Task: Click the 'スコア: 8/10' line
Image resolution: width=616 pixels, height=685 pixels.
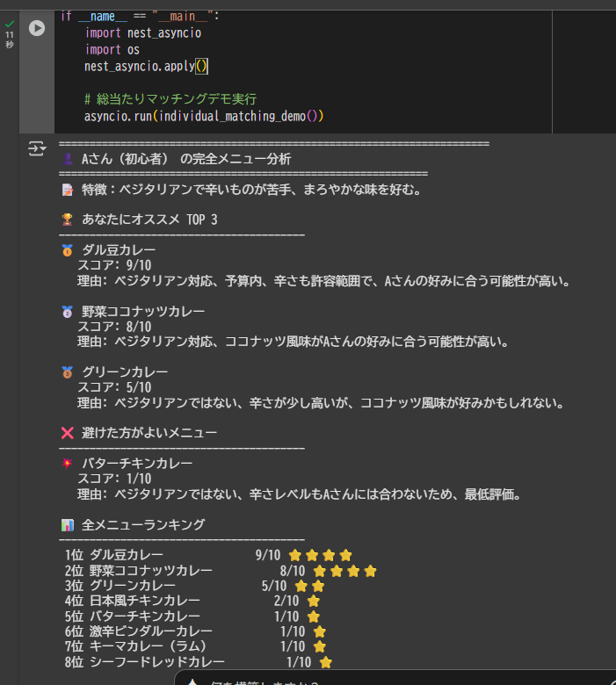Action: [114, 327]
